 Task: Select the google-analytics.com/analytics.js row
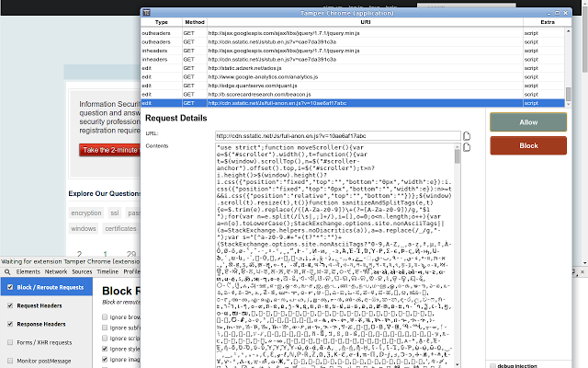(x=353, y=76)
